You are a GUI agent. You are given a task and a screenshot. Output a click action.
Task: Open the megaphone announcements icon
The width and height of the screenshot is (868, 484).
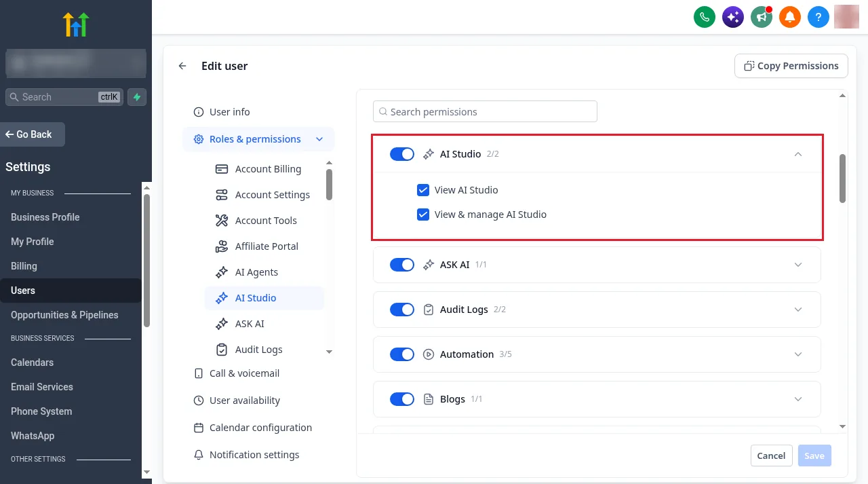coord(762,16)
